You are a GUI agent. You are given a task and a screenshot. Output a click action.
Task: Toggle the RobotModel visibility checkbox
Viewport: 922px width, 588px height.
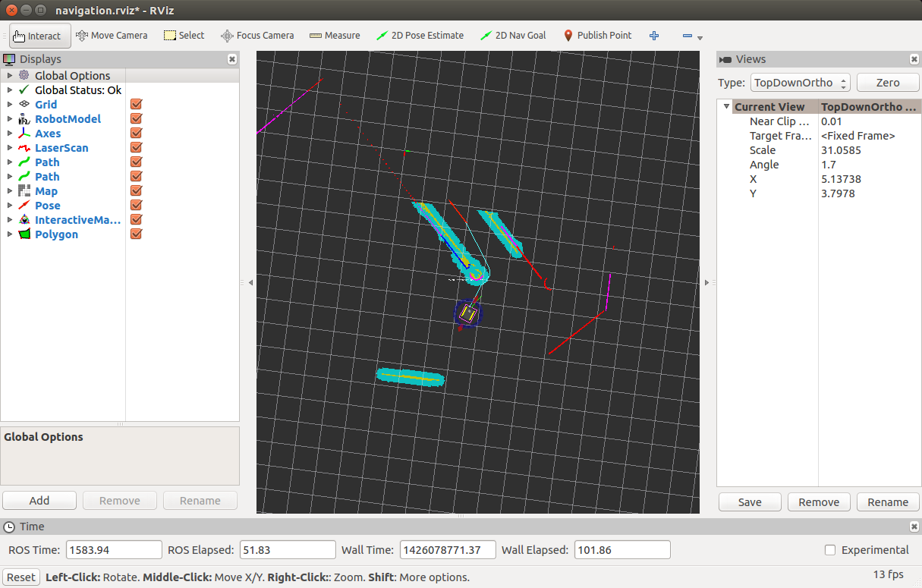(137, 119)
